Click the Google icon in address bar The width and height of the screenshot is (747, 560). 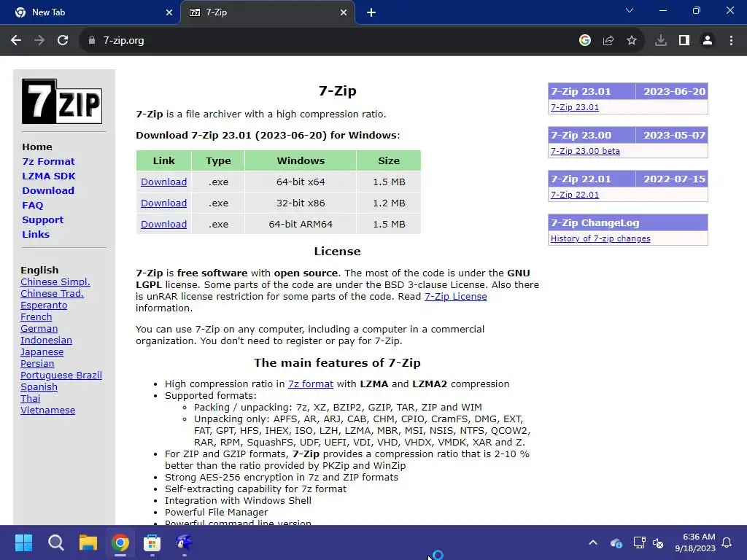click(585, 41)
